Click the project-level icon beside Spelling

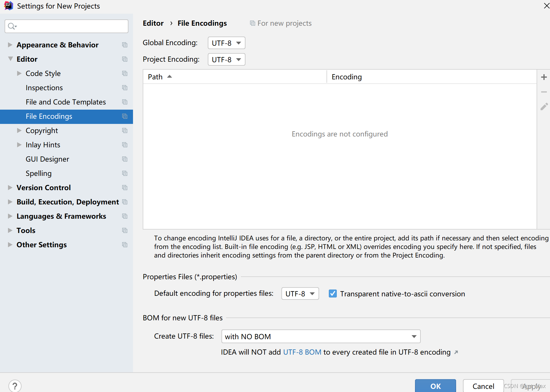125,173
